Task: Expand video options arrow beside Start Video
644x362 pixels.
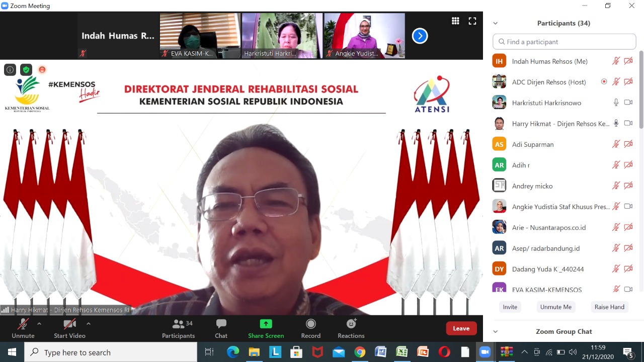Action: click(x=89, y=323)
